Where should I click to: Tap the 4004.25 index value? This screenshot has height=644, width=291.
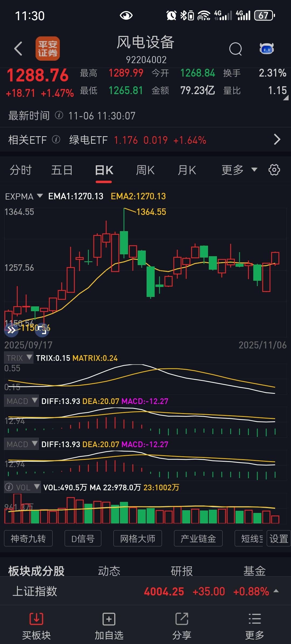pos(164,591)
